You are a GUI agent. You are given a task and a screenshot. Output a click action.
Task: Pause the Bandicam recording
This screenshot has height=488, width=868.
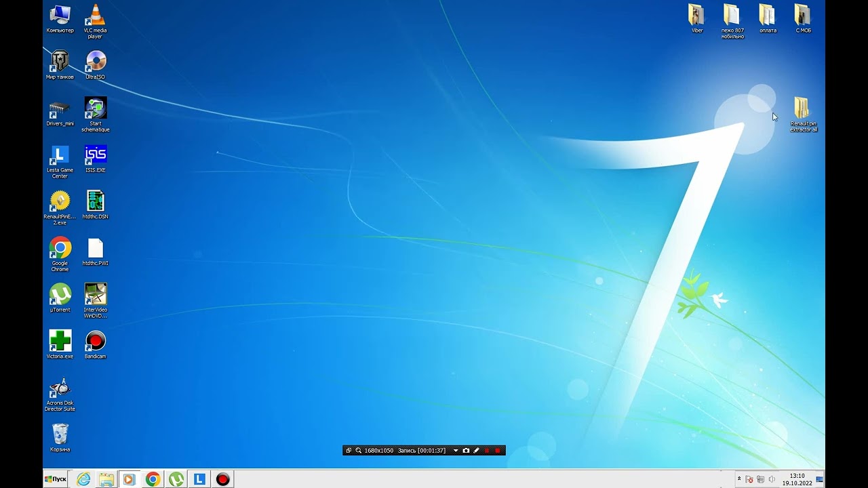click(487, 451)
